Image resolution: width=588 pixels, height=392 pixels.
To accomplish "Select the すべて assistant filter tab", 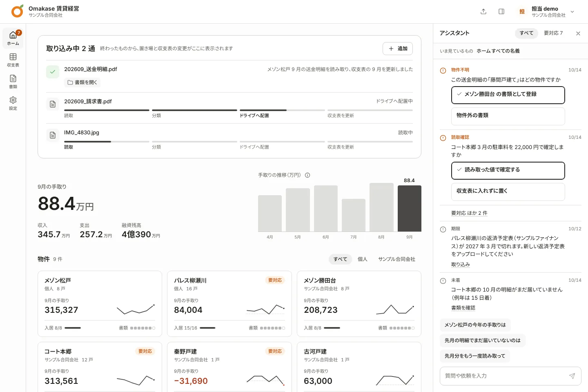I will pos(526,33).
